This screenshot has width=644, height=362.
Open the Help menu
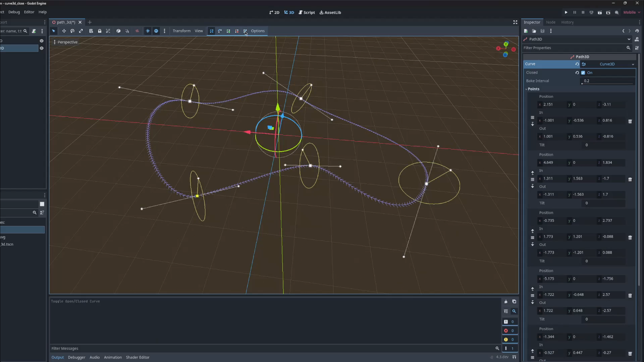[43, 12]
